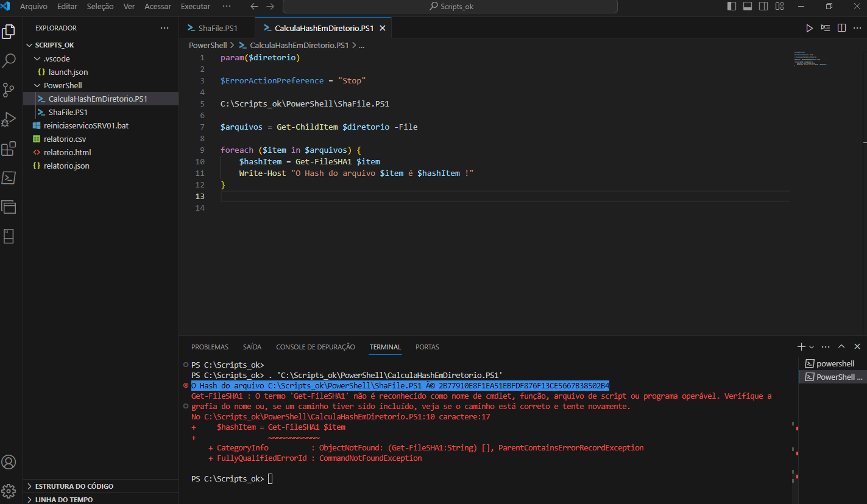Open the Explorer view in activity bar
Viewport: 867px width, 504px height.
(x=9, y=32)
